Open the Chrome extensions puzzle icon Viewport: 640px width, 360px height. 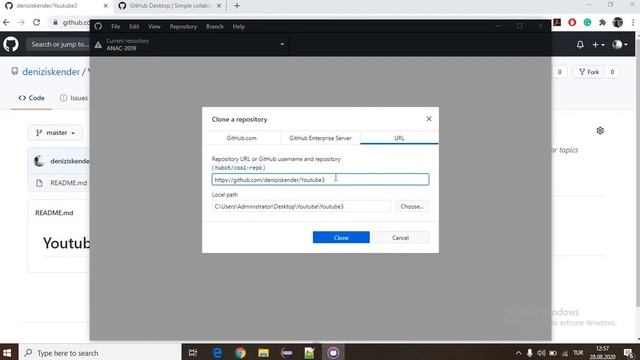point(602,22)
